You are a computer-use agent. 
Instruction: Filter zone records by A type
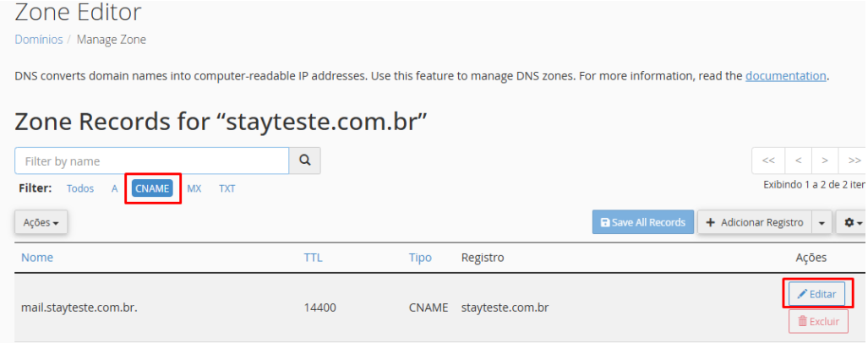point(114,188)
